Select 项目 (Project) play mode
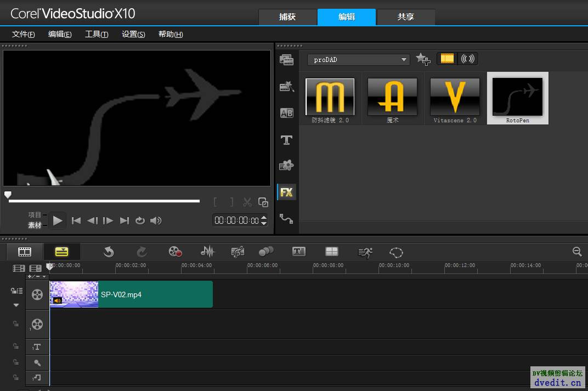Viewport: 588px width, 391px height. tap(35, 215)
